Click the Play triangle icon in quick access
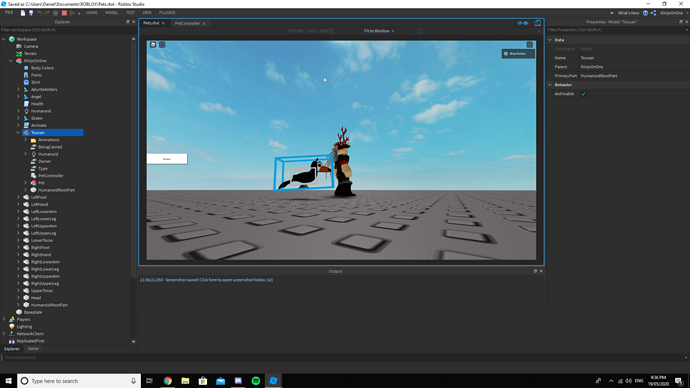Viewport: 690px width, 388px height. pyautogui.click(x=73, y=13)
